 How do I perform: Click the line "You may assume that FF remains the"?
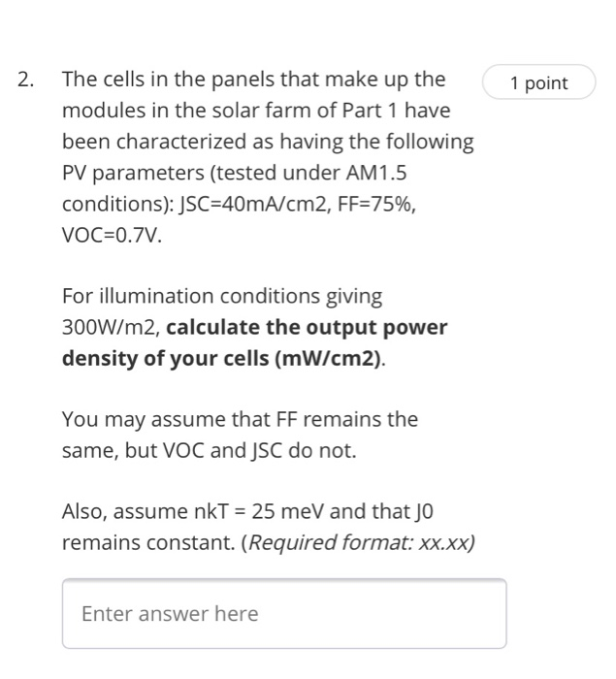240,420
